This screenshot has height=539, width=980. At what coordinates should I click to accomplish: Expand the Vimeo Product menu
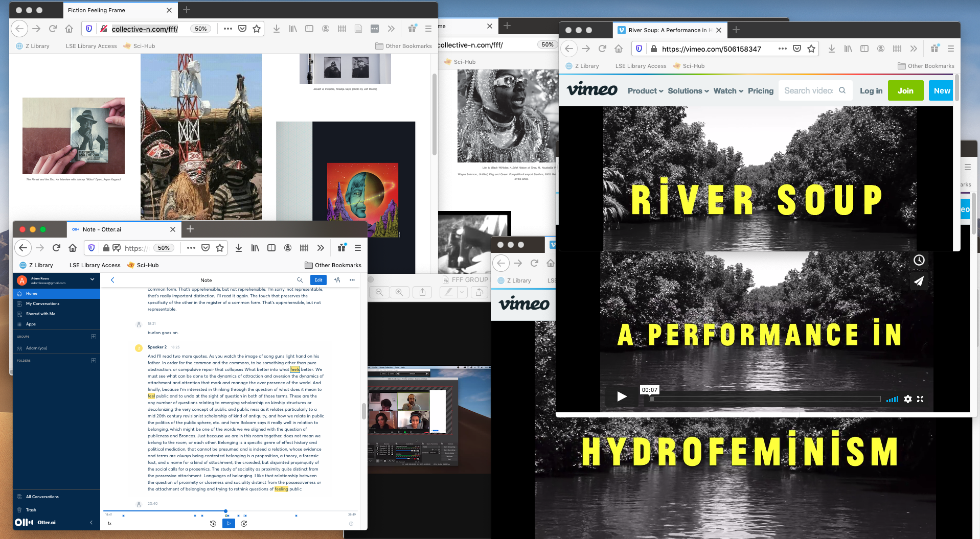[x=645, y=91]
